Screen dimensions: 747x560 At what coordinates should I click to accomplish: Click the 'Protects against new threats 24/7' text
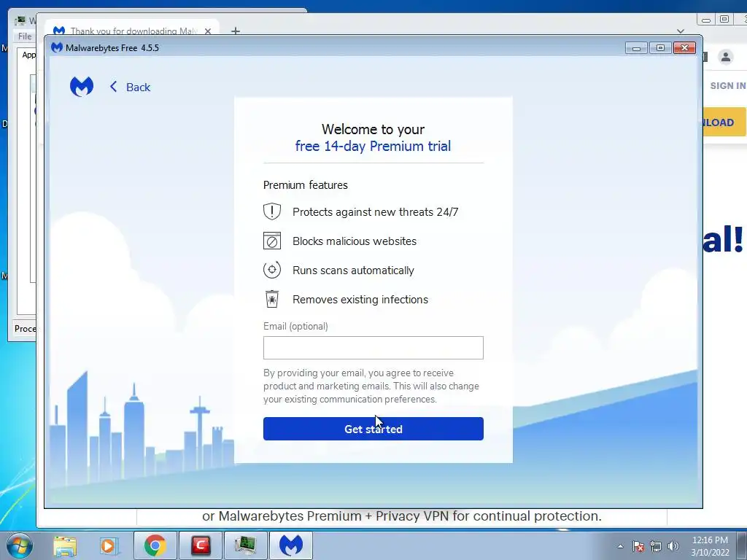point(376,212)
